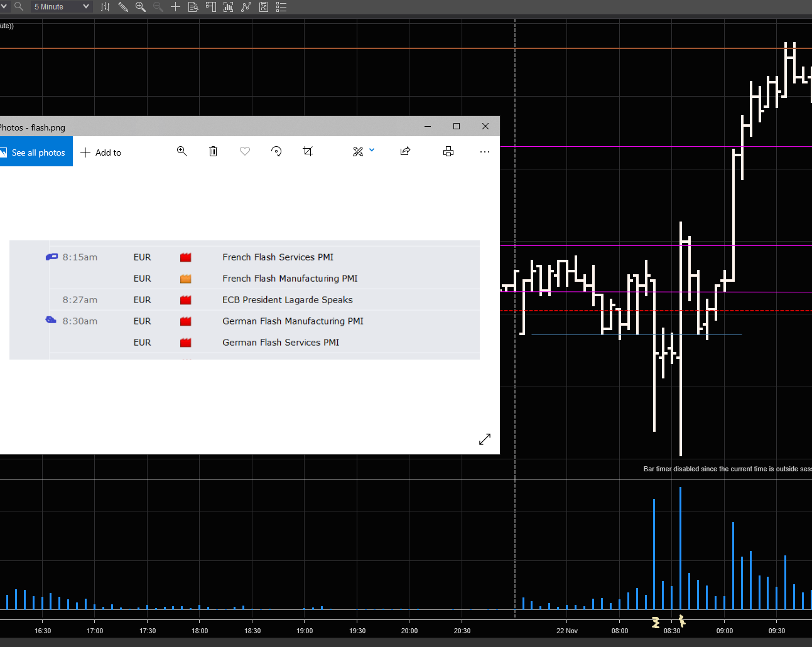Screen dimensions: 812x647
Task: Click Add to in the Photos toolbar
Action: tap(101, 152)
